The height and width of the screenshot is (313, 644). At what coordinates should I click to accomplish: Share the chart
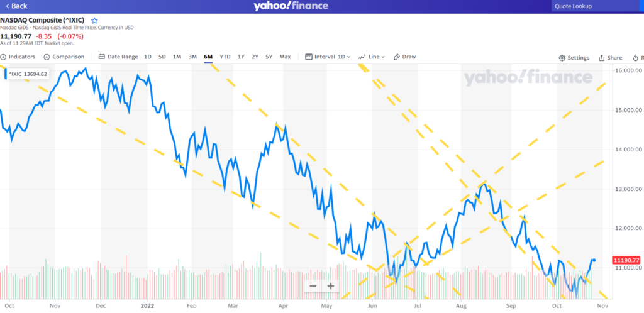point(610,58)
